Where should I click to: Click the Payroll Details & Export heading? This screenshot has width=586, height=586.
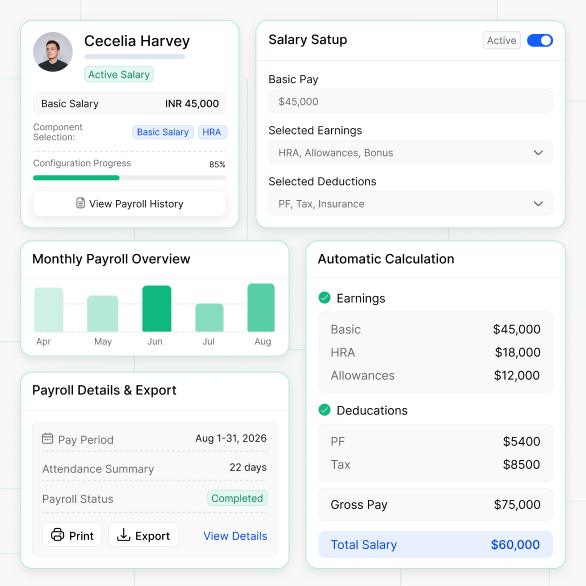(104, 390)
